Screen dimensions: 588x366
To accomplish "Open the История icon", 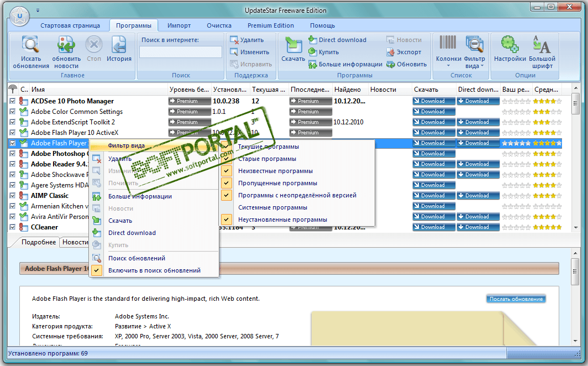I will (119, 45).
